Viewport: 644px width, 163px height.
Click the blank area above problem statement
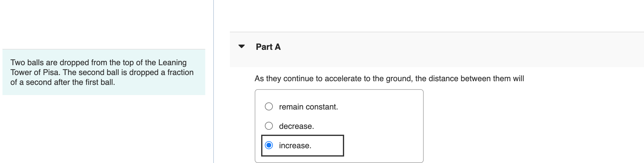pos(104,25)
